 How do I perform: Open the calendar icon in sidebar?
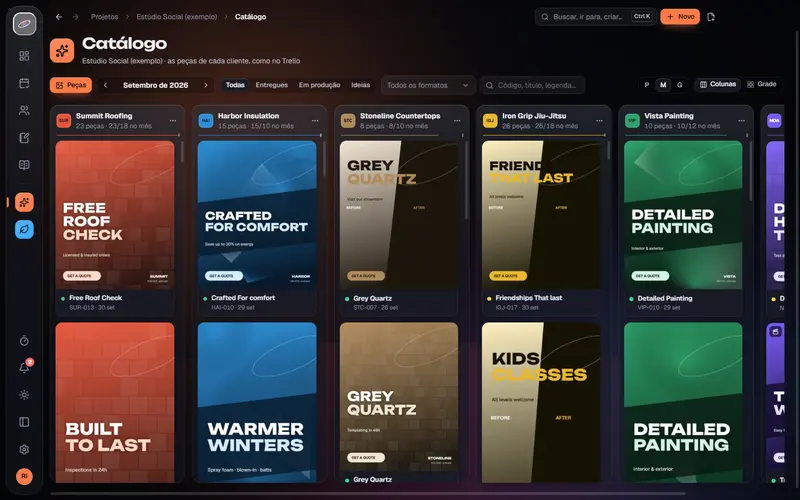click(x=24, y=83)
